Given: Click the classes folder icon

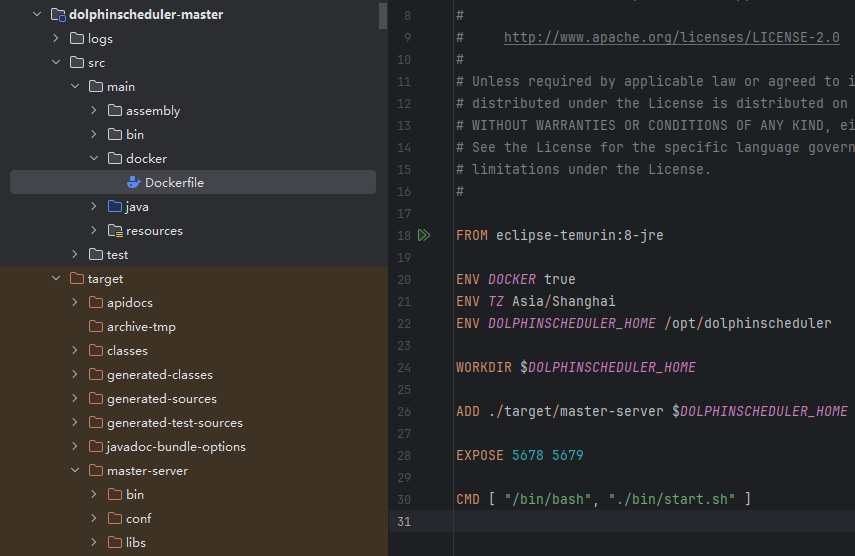Looking at the screenshot, I should (96, 350).
